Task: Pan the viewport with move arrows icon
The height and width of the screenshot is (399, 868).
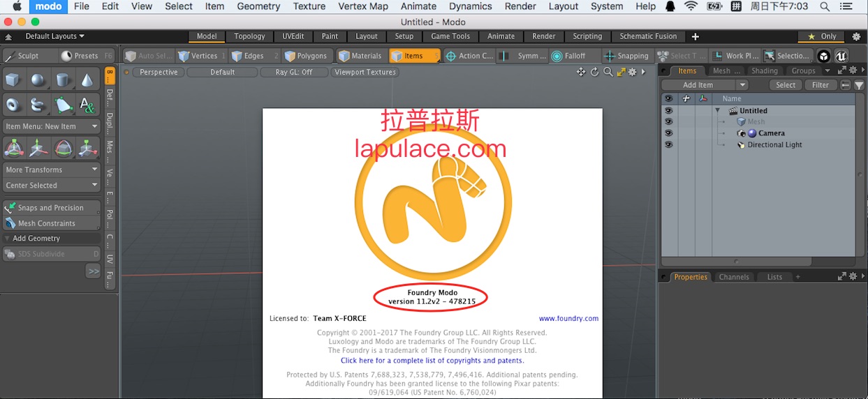Action: click(x=581, y=72)
